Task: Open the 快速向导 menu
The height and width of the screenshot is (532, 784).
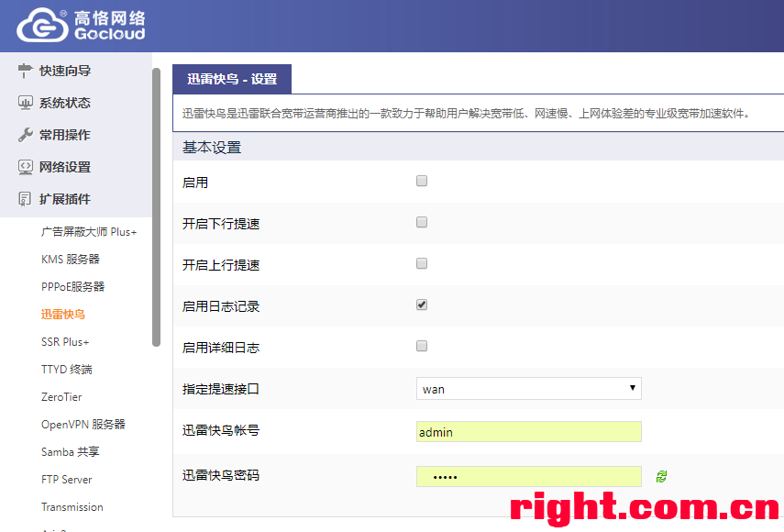Action: [x=65, y=71]
